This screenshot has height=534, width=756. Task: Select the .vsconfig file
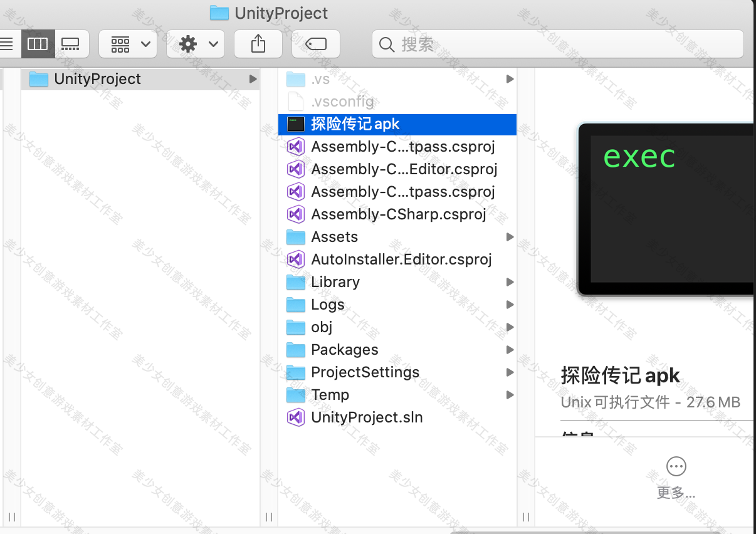pos(397,102)
